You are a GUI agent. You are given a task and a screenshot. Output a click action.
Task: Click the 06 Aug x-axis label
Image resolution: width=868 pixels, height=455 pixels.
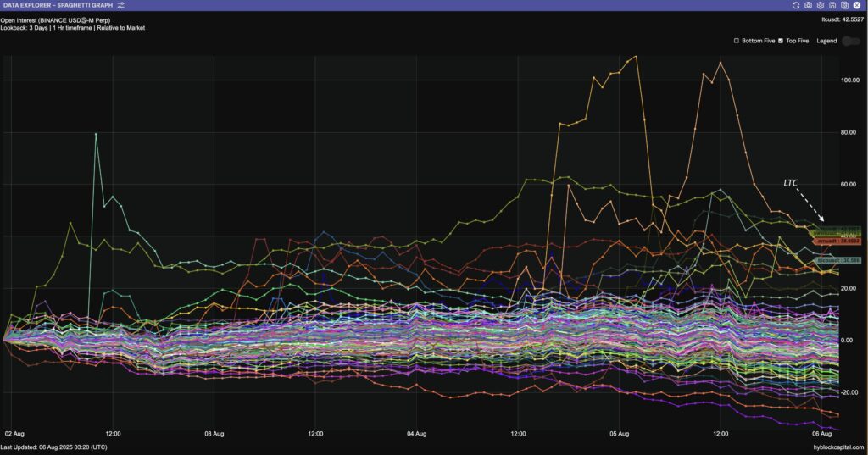[x=822, y=434]
